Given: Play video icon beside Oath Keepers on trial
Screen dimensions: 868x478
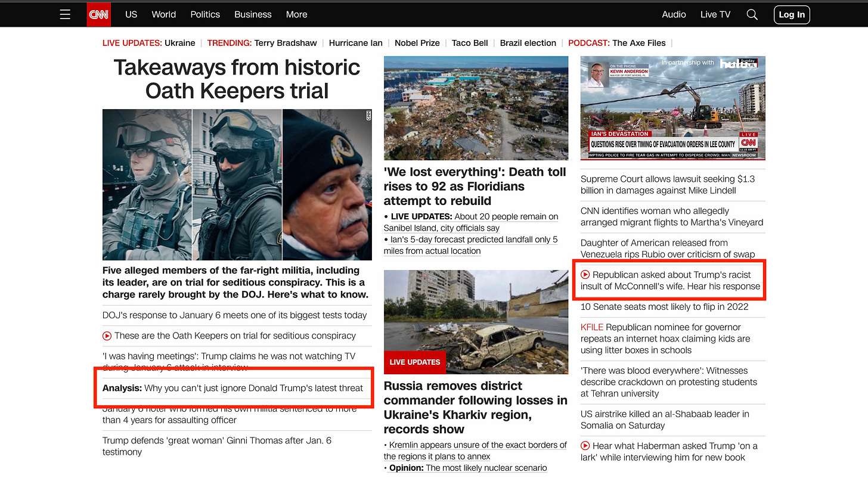Looking at the screenshot, I should pyautogui.click(x=107, y=336).
